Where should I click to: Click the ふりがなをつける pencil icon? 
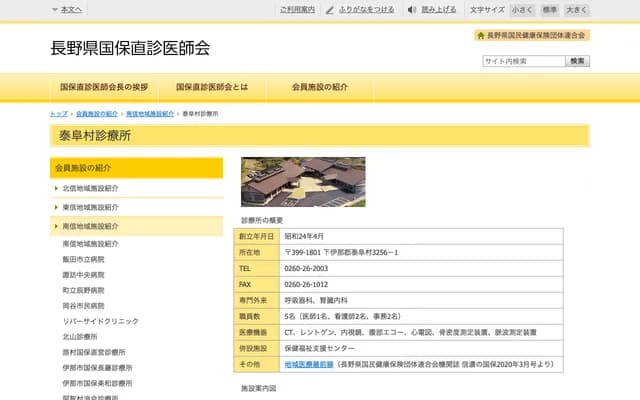pyautogui.click(x=332, y=9)
